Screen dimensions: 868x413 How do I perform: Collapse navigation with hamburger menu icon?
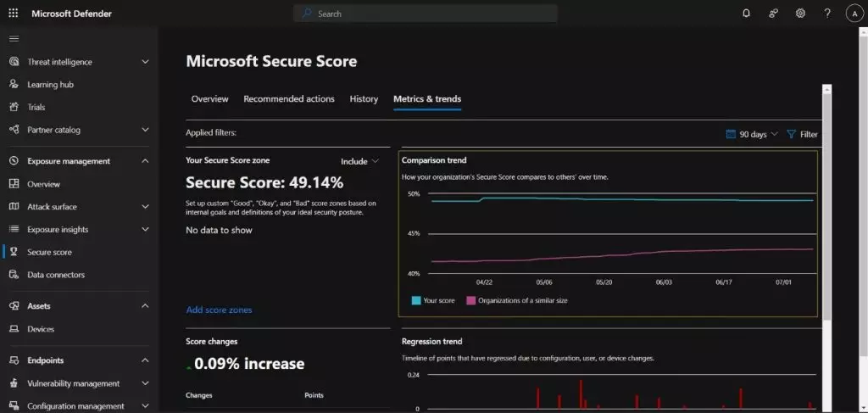pos(14,39)
